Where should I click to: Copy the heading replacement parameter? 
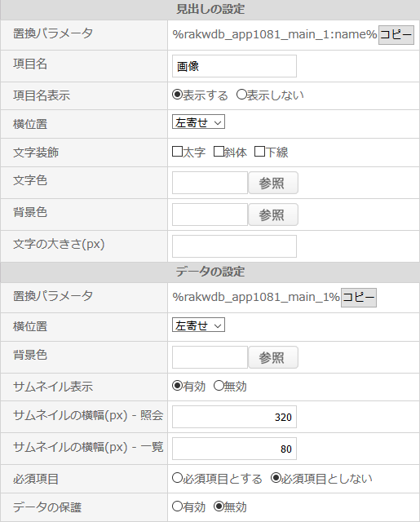point(396,35)
